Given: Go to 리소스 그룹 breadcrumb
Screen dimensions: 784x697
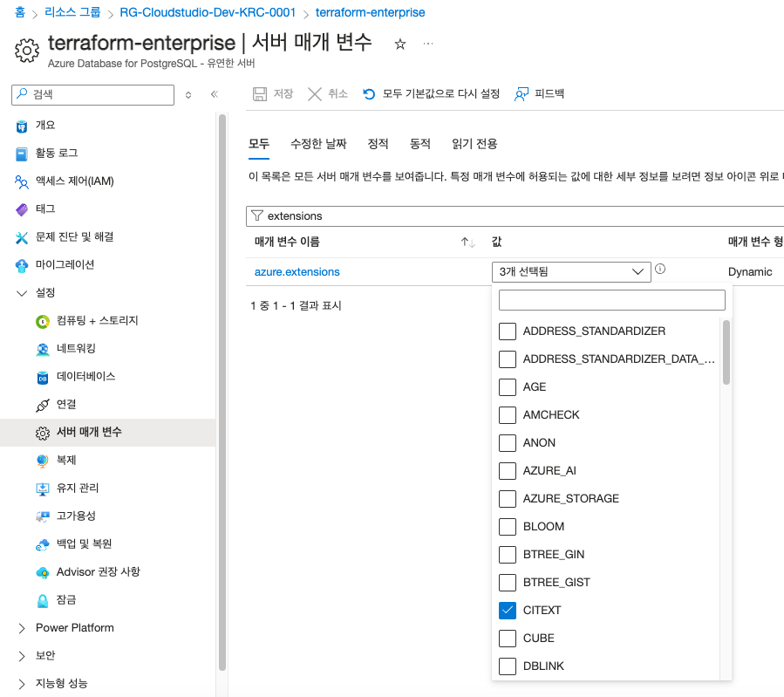Looking at the screenshot, I should tap(72, 12).
